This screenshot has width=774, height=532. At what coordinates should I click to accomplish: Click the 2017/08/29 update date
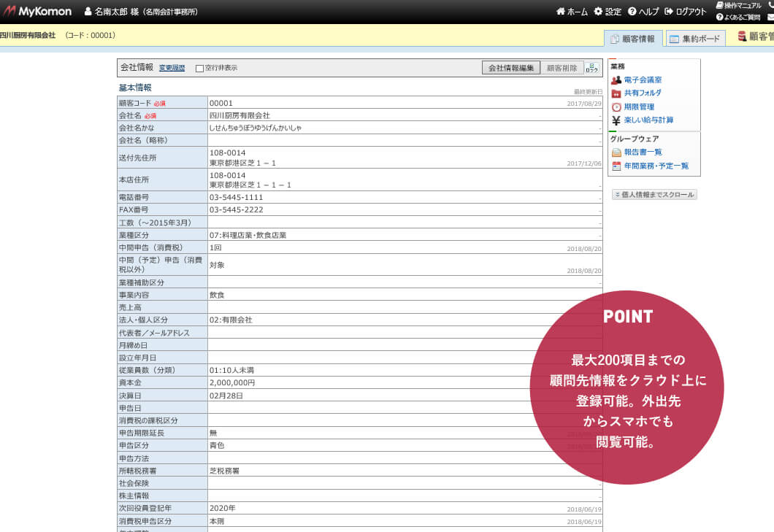[x=584, y=104]
